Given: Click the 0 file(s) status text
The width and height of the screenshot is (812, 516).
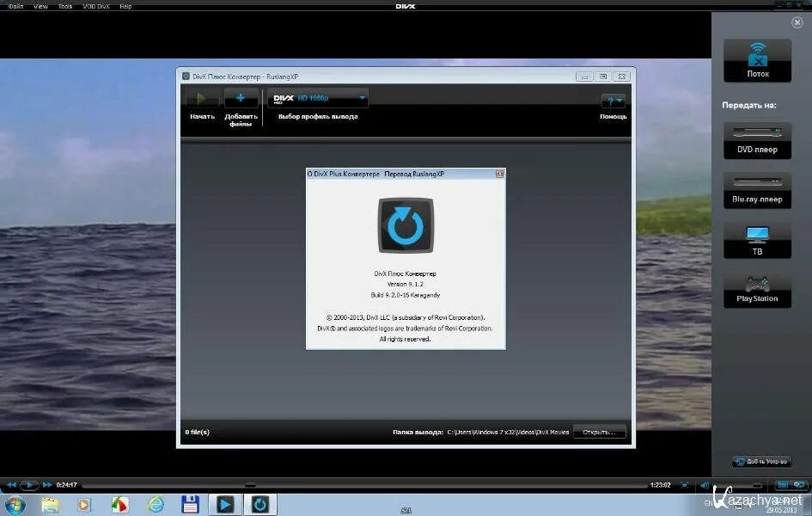Looking at the screenshot, I should coord(198,432).
